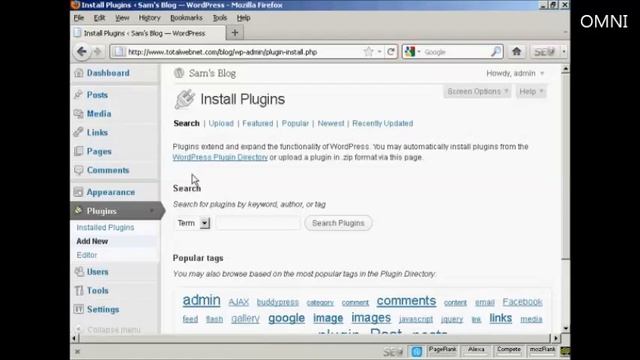Open Installed Plugins submenu item
Screen dimensions: 640x360
coord(105,227)
